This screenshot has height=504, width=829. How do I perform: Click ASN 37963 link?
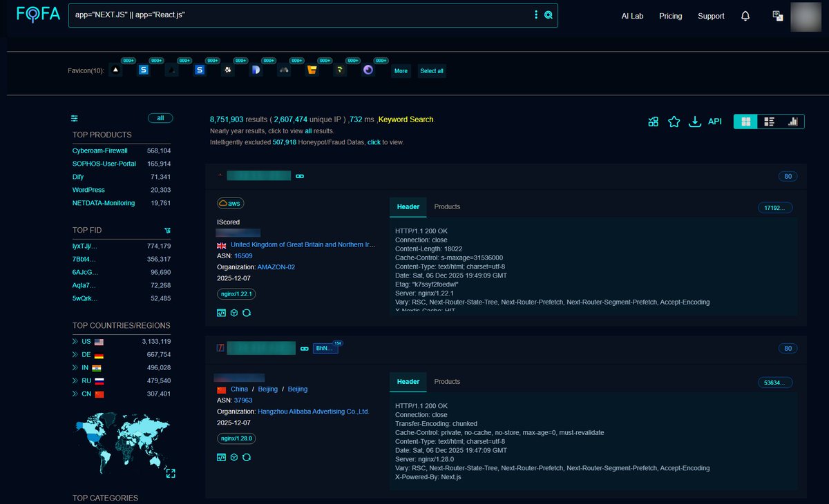(x=243, y=400)
